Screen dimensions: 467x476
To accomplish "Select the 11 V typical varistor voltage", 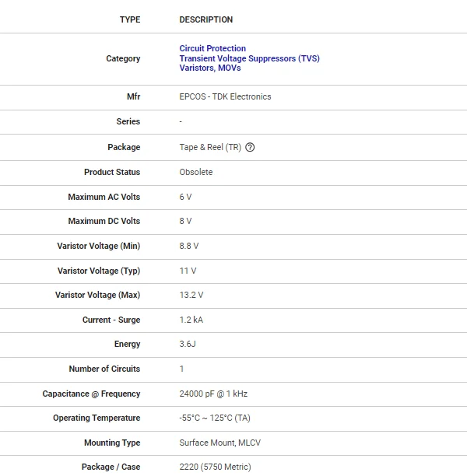I will (x=188, y=271).
